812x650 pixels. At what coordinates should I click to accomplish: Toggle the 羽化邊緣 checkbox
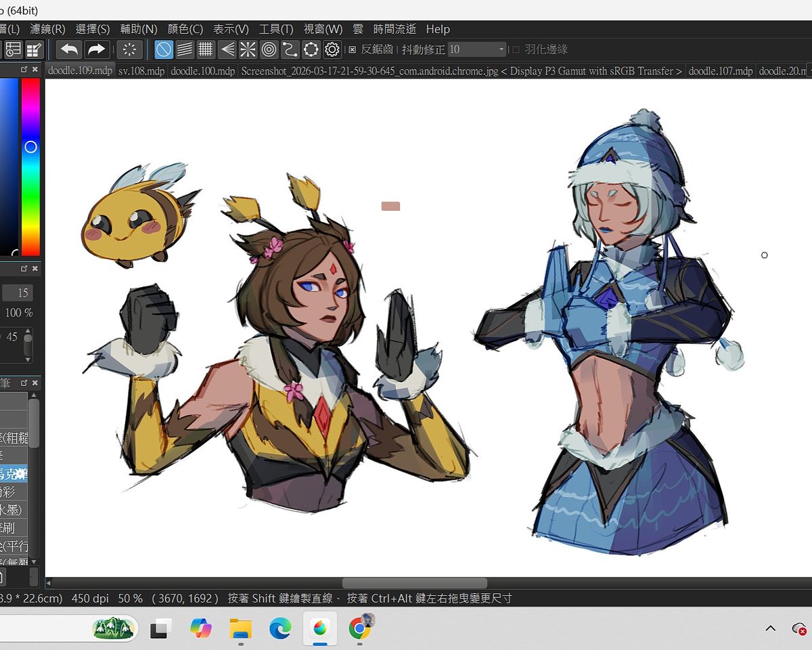click(516, 49)
